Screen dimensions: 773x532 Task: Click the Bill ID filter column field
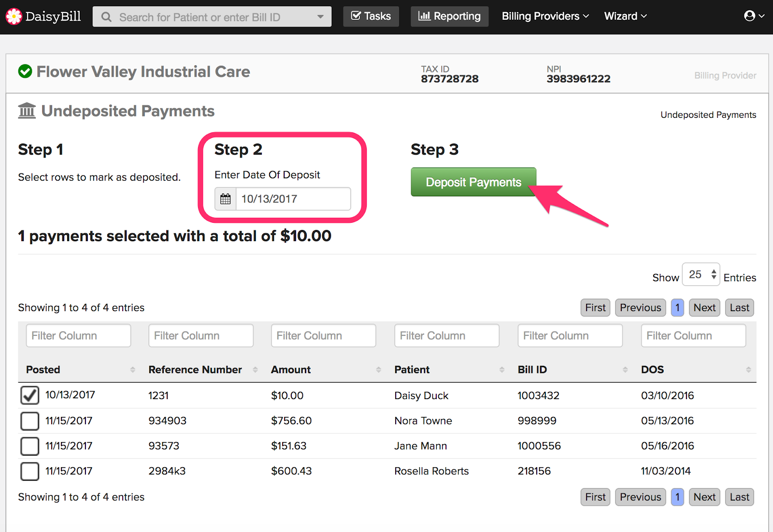(x=570, y=335)
